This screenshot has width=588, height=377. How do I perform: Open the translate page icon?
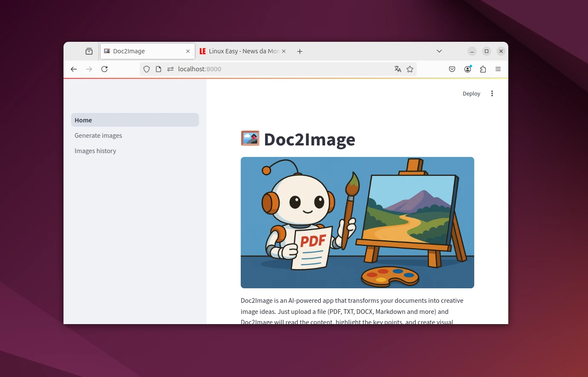(398, 69)
